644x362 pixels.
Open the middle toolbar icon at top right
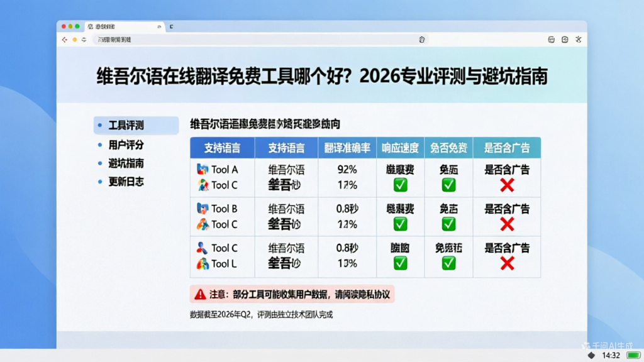pyautogui.click(x=565, y=40)
